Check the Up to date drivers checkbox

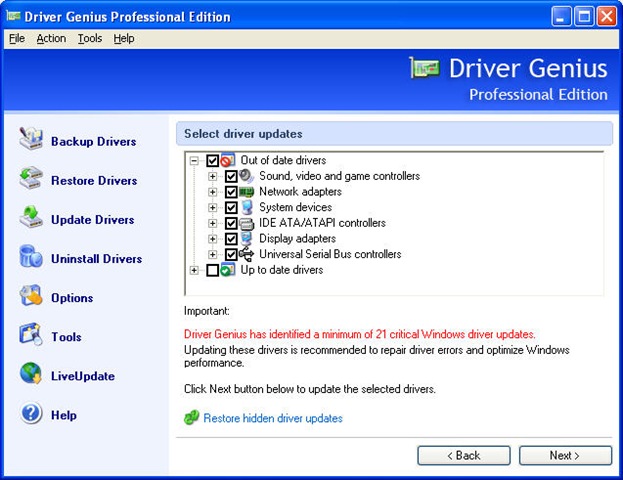pos(212,270)
